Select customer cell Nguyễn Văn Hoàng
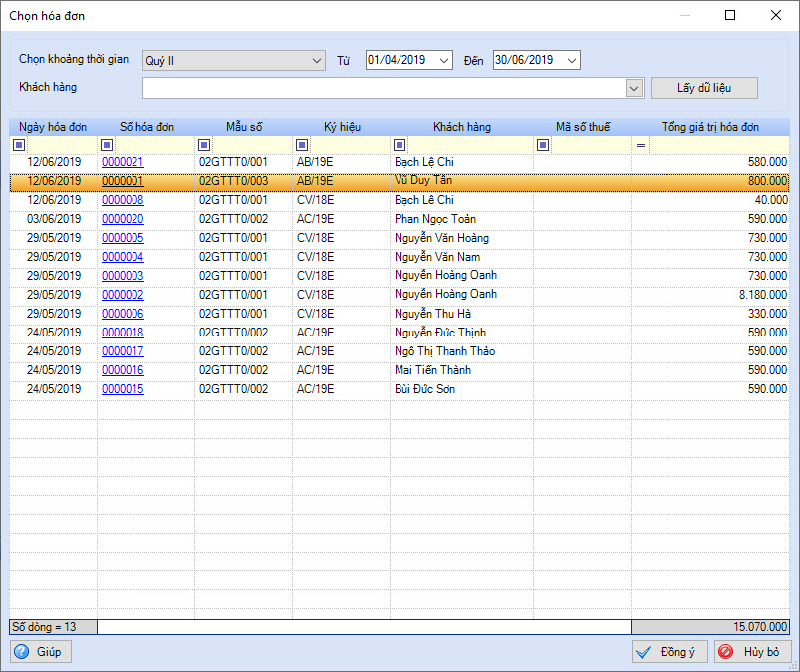The image size is (800, 672). click(x=461, y=238)
